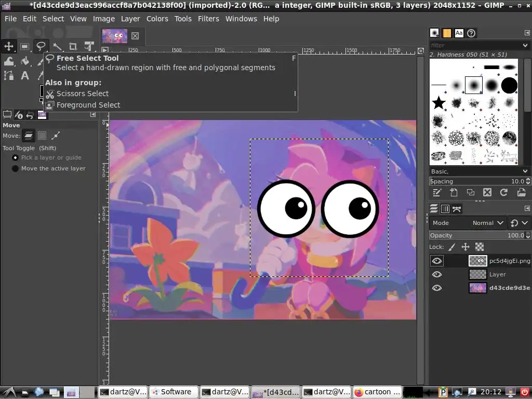Image resolution: width=532 pixels, height=399 pixels.
Task: Open layers dock configure menu
Action: tap(527, 208)
